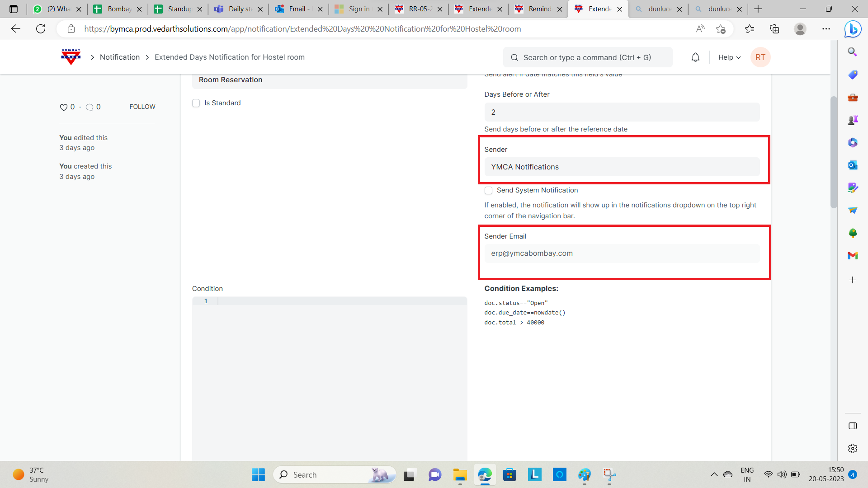
Task: Expand the Help dropdown menu
Action: coord(729,57)
